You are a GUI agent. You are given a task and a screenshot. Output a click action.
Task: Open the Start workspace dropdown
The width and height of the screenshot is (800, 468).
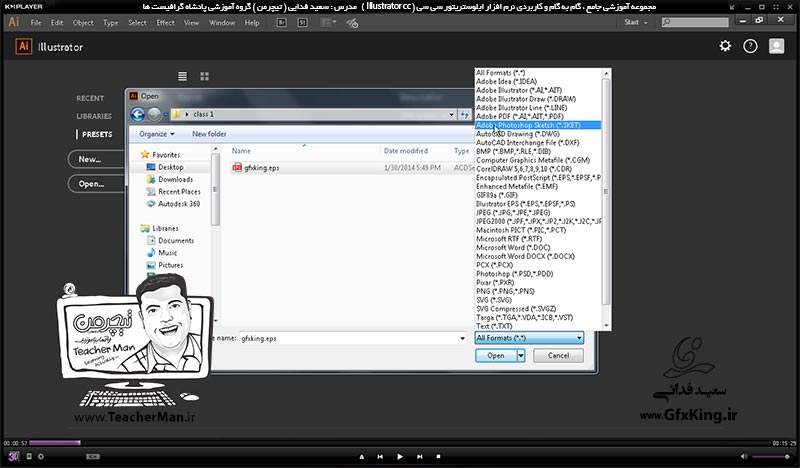pos(636,22)
